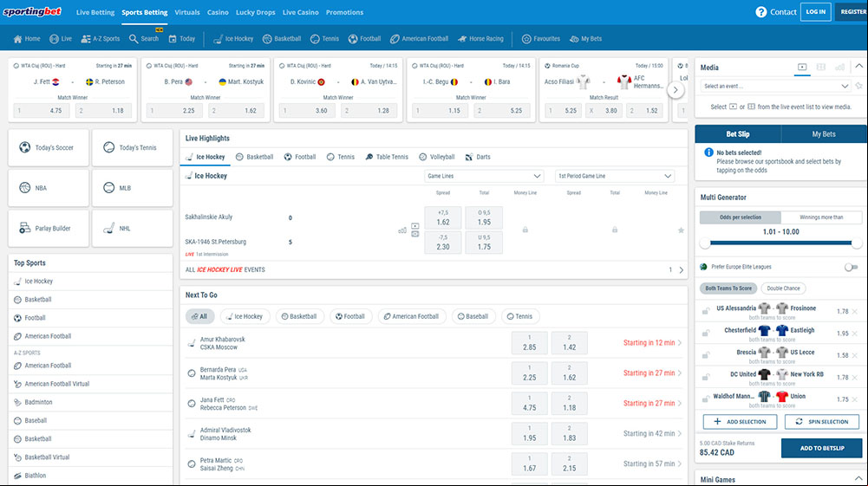Screen dimensions: 868x486
Task: Switch to the My Bets tab
Action: click(824, 134)
